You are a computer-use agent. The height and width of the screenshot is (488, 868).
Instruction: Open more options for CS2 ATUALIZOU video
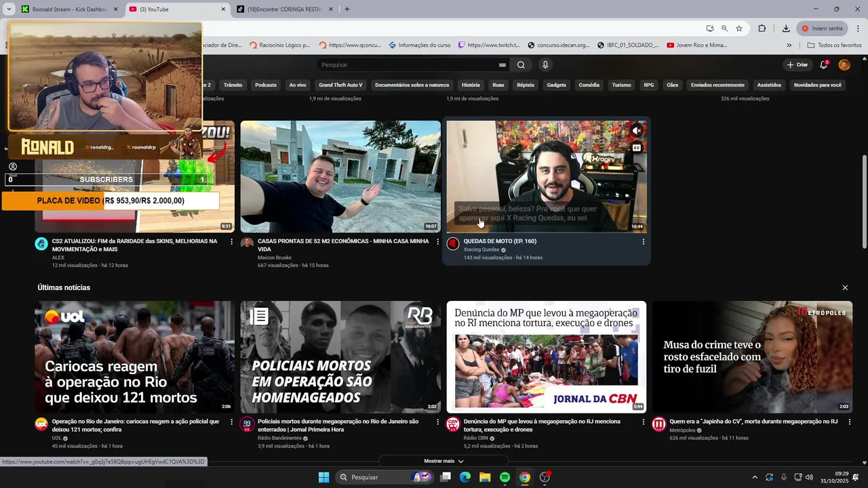231,241
